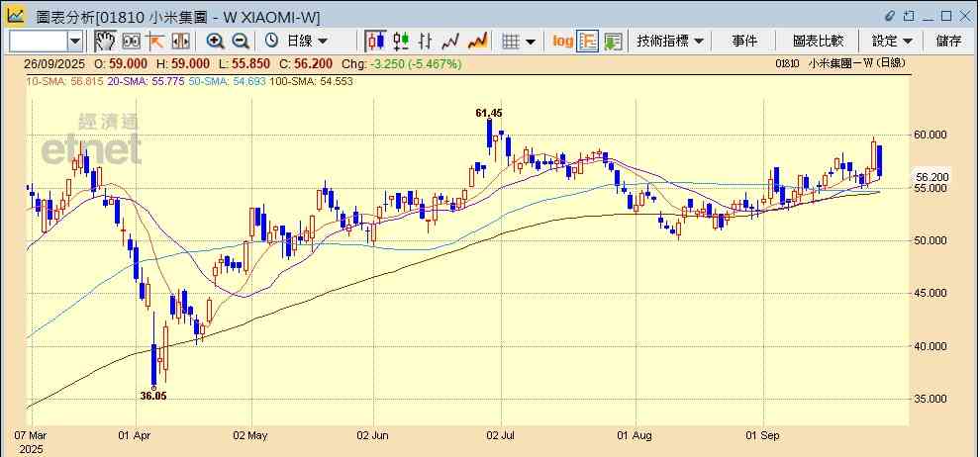This screenshot has height=457, width=980.
Task: Switch to green-black candle chart type
Action: click(401, 42)
